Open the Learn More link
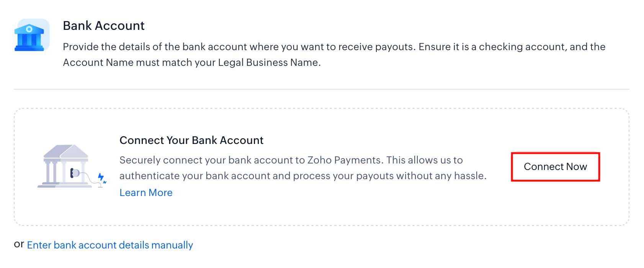644x268 pixels. click(x=146, y=193)
